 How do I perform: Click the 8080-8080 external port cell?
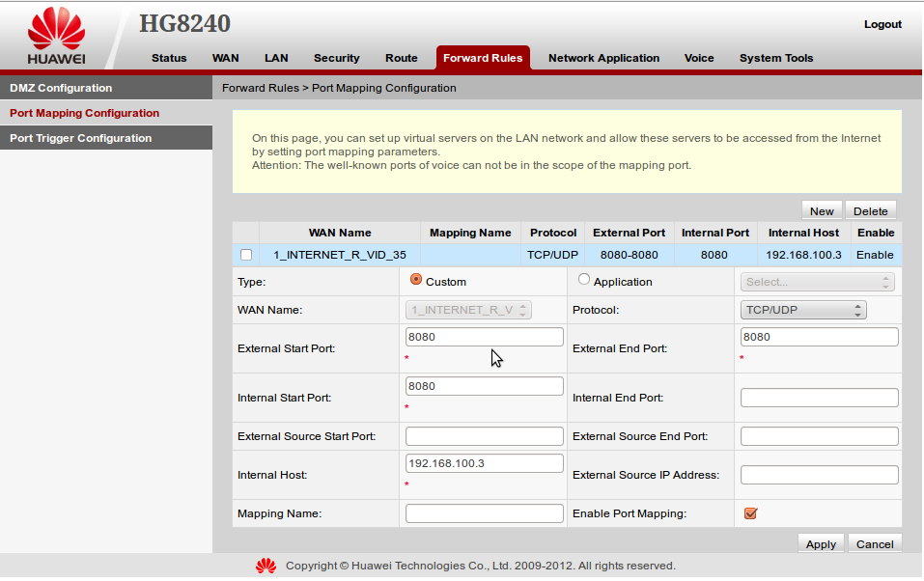(629, 255)
